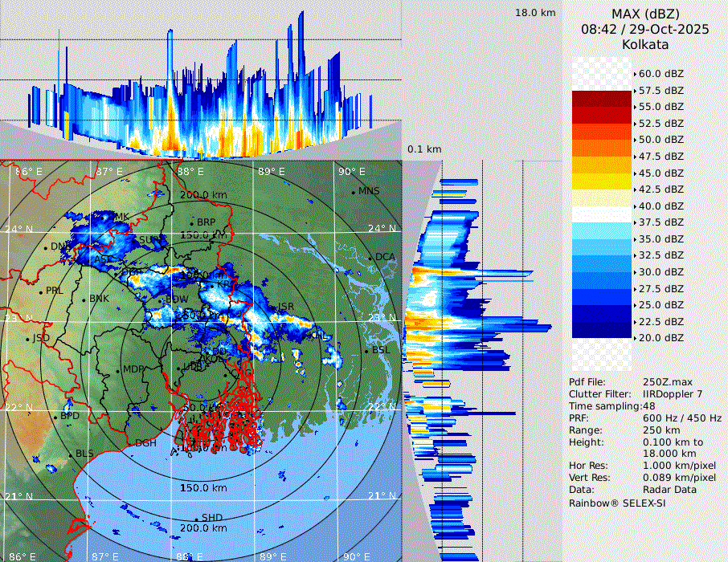Click the 200.0 km range ring label near top
The height and width of the screenshot is (562, 728).
(x=203, y=195)
